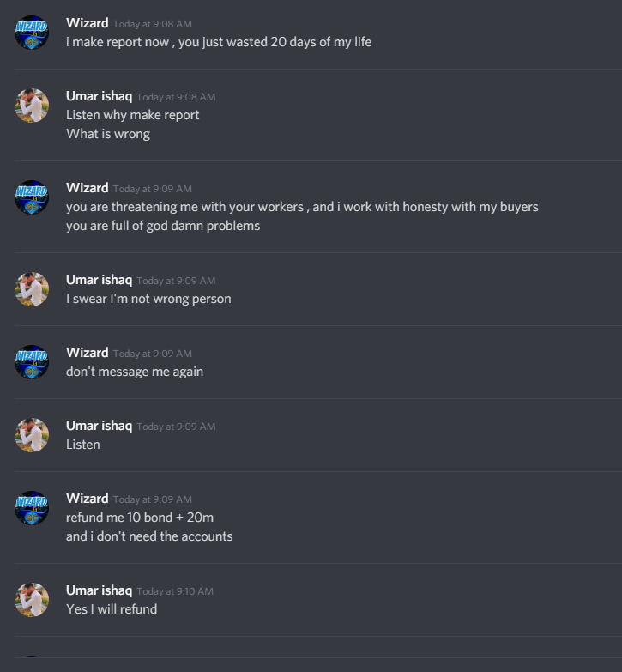Click the "What is wrong" message text
The image size is (622, 672).
click(x=108, y=134)
